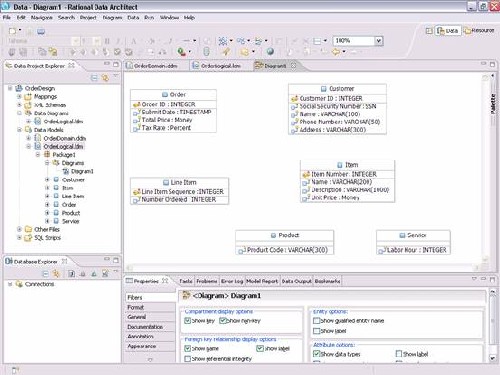Click the Order entity header icon
500x375 pixels.
pyautogui.click(x=165, y=95)
